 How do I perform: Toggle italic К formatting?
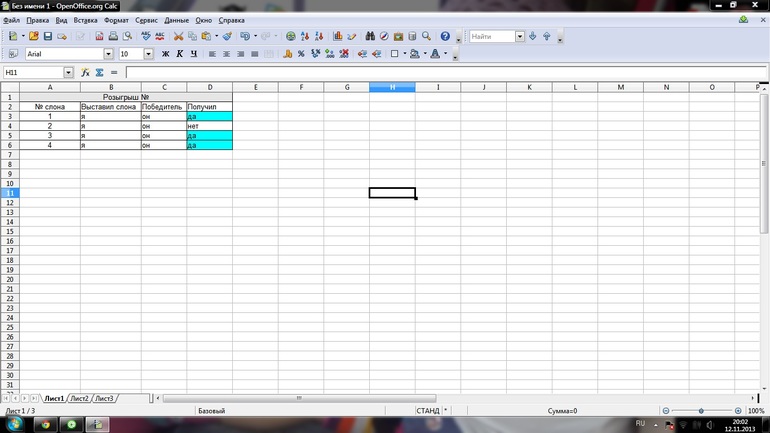[180, 54]
